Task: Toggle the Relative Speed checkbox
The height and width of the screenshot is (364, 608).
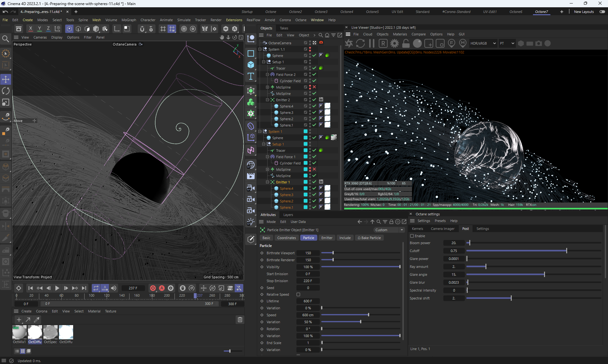Action: 298,294
